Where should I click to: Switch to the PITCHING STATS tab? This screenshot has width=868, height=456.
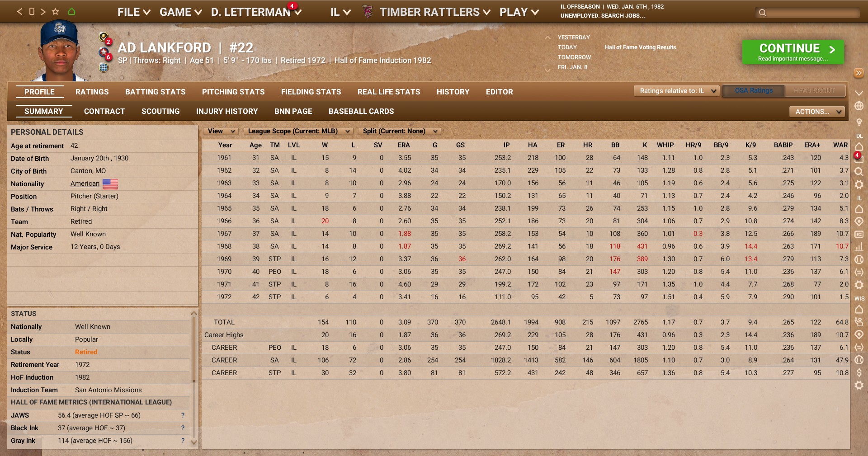click(x=233, y=92)
